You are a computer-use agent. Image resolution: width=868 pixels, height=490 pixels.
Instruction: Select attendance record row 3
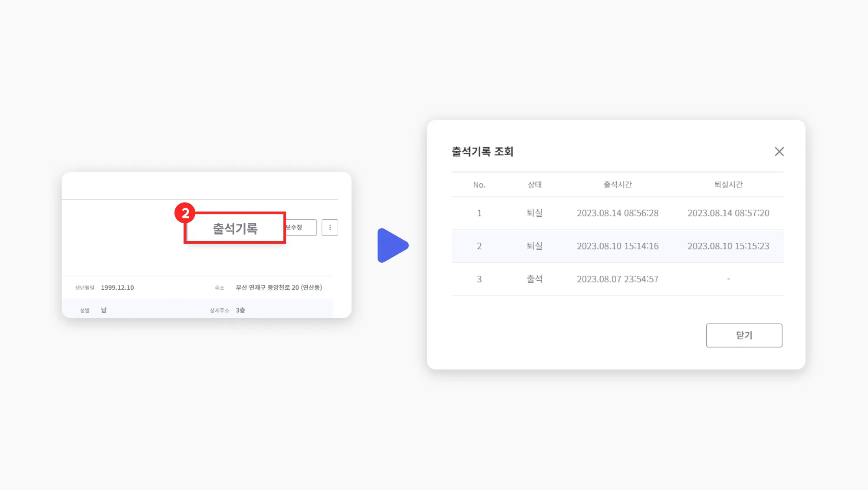pyautogui.click(x=479, y=279)
